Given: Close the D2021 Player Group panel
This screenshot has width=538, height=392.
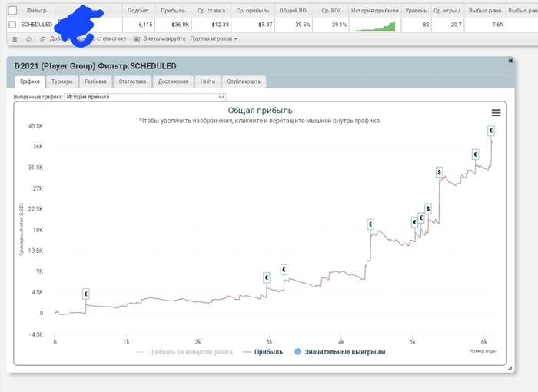Looking at the screenshot, I should [510, 61].
